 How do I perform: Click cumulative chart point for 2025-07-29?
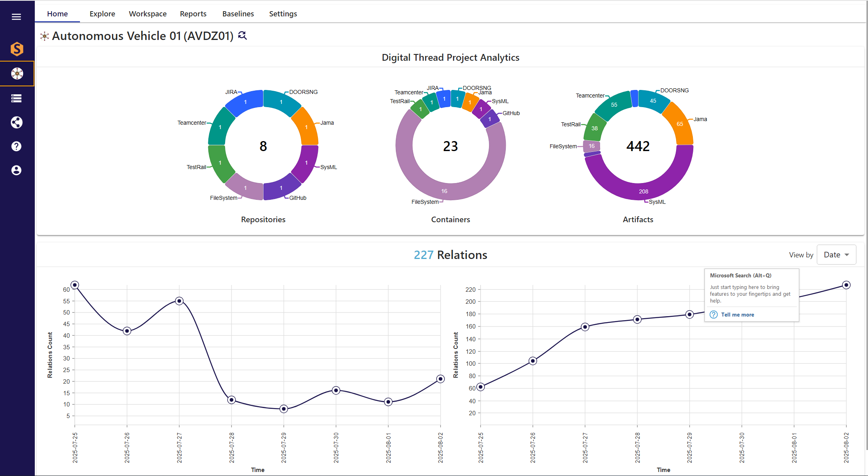click(x=690, y=315)
